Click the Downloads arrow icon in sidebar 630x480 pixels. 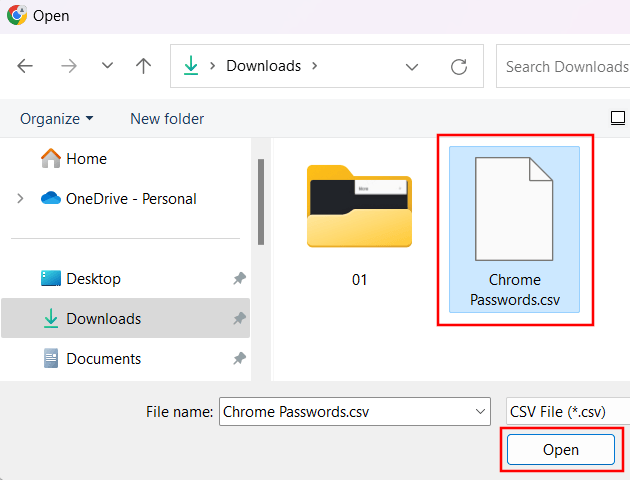[x=51, y=318]
